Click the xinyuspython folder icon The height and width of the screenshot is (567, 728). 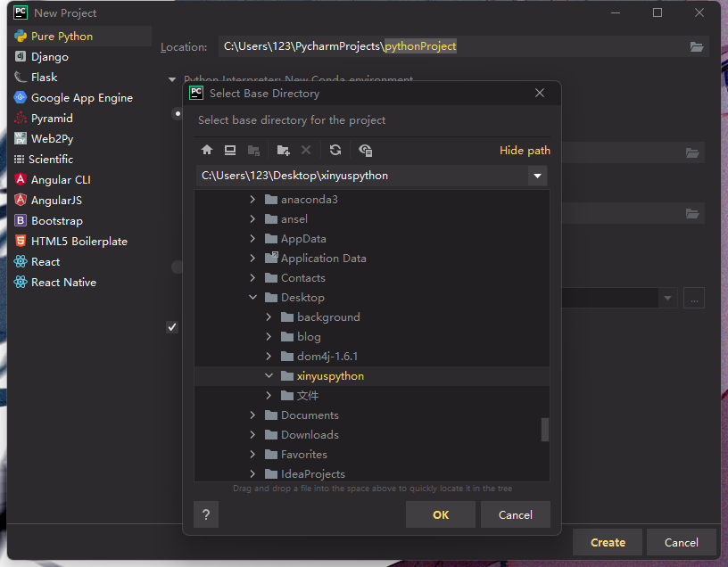287,376
